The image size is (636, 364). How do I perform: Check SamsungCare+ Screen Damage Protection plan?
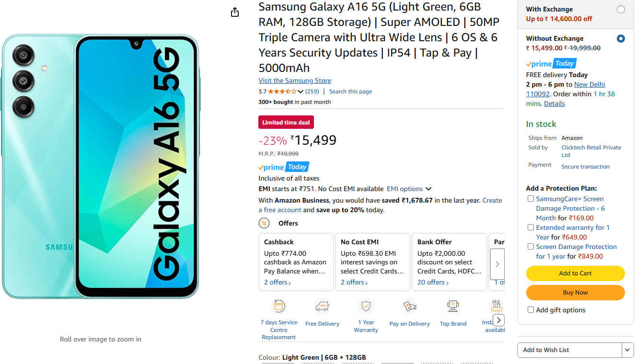pos(531,199)
